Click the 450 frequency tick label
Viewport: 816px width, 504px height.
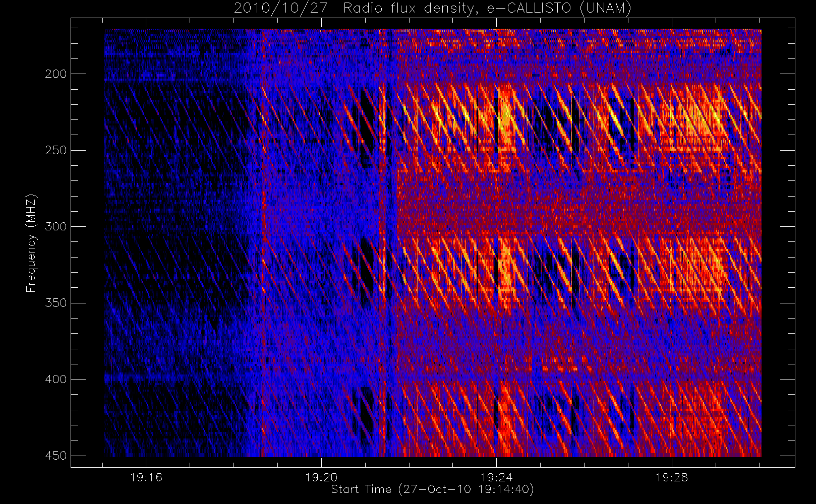tap(55, 456)
